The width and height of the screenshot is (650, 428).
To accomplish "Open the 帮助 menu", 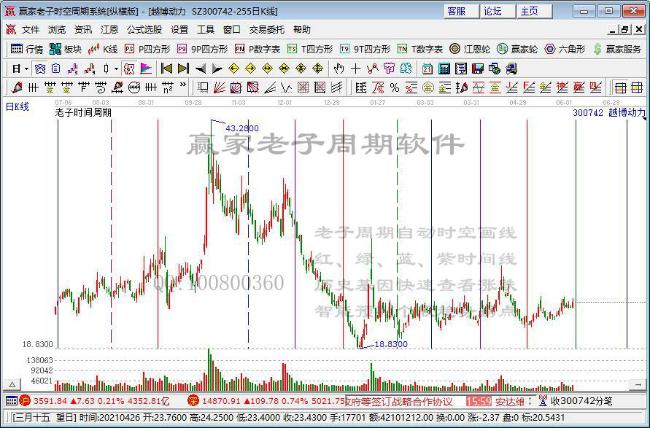I will [301, 29].
